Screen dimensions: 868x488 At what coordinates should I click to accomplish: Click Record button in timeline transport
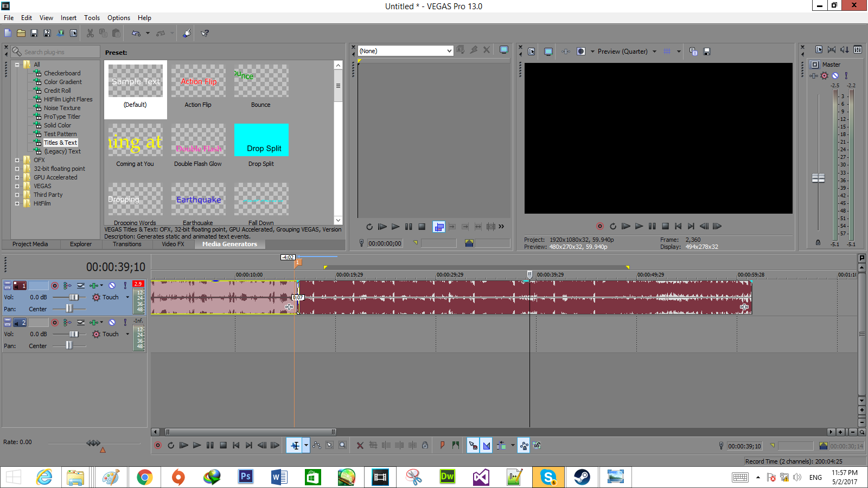pyautogui.click(x=158, y=445)
